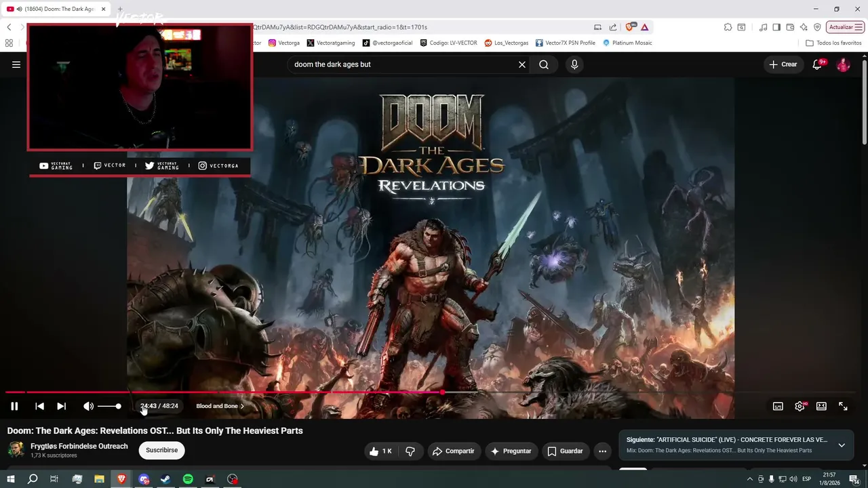Open the Blood and Bone chapter list

pyautogui.click(x=220, y=406)
